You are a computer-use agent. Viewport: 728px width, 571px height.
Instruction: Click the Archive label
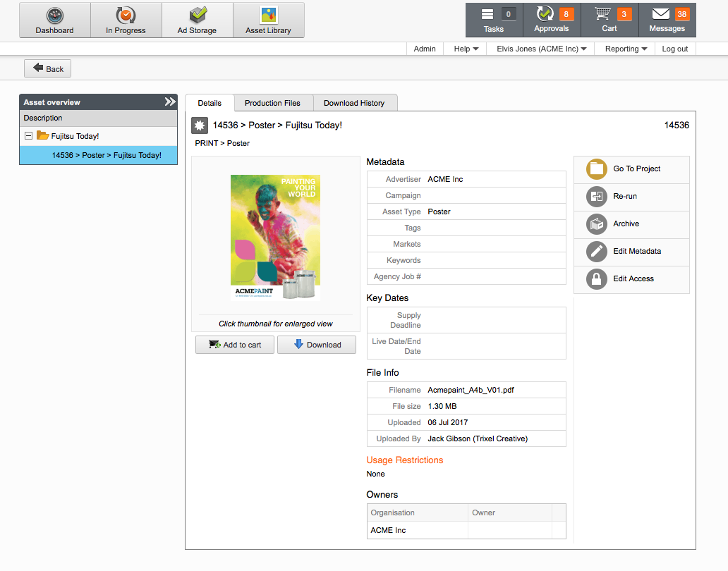coord(626,223)
